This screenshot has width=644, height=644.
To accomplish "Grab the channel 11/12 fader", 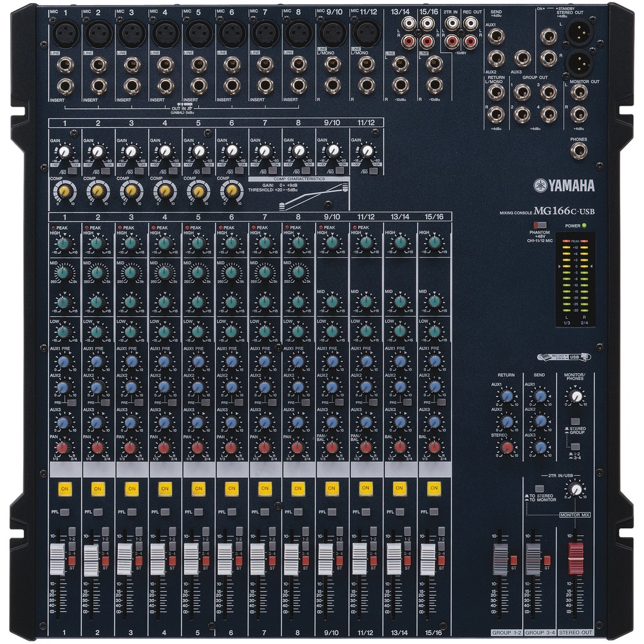I will pyautogui.click(x=359, y=560).
